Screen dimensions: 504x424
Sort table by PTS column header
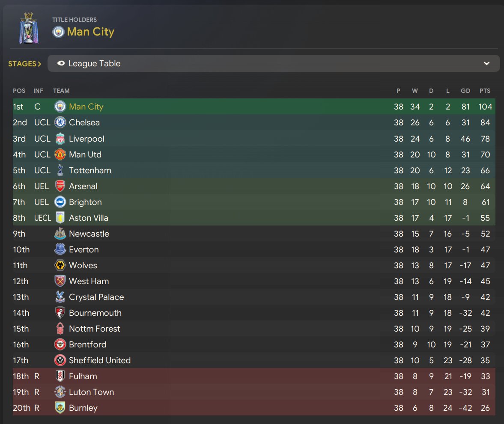click(x=485, y=91)
